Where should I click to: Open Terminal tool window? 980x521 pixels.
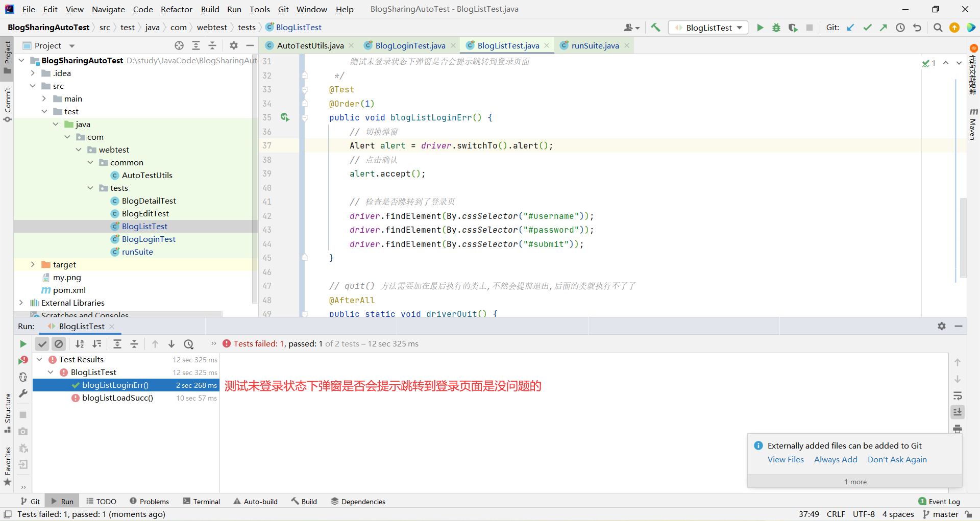202,502
